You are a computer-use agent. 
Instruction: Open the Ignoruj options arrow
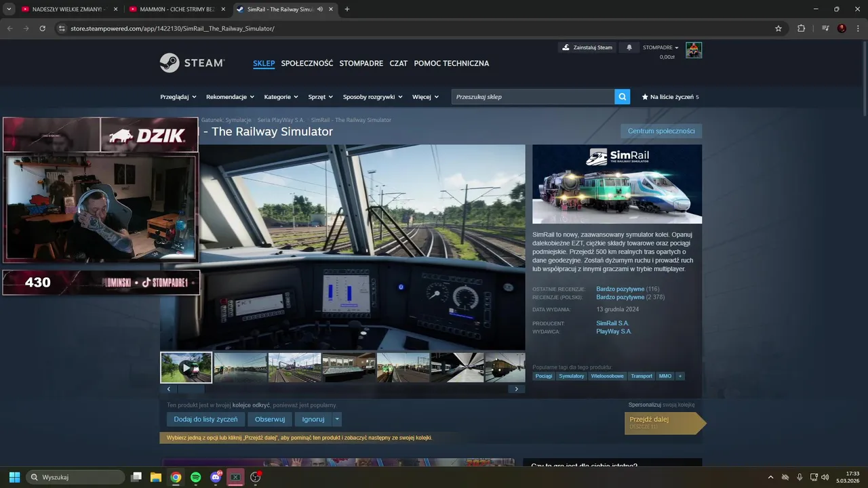[x=337, y=419]
